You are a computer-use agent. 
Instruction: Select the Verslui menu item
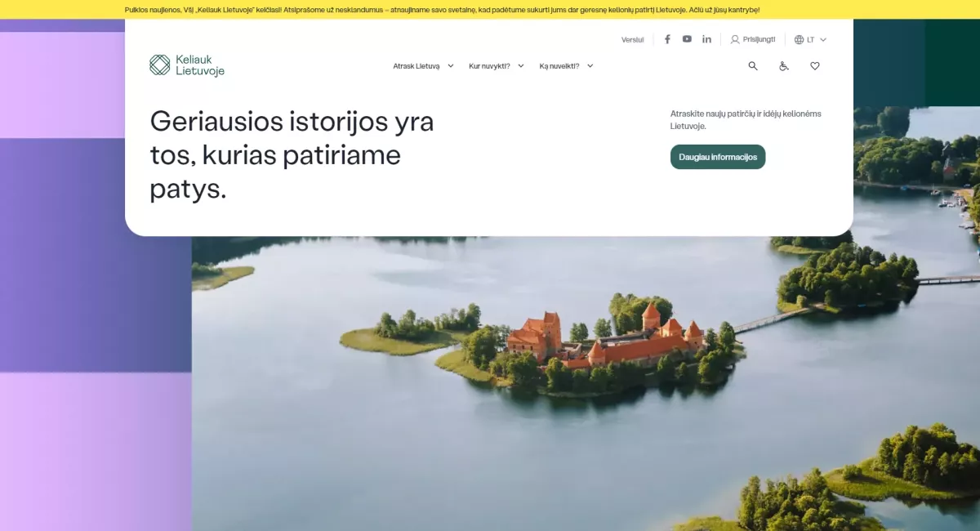click(x=631, y=38)
